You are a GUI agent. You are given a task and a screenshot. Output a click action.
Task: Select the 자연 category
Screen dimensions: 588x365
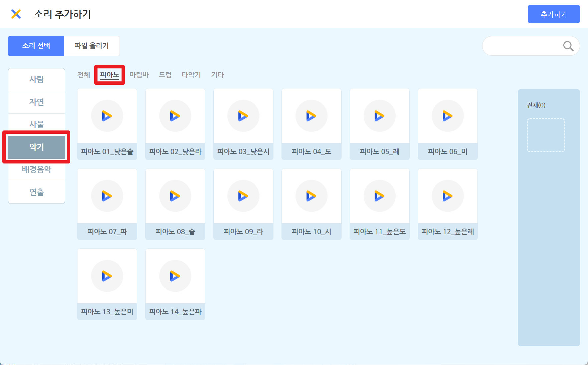tap(37, 102)
